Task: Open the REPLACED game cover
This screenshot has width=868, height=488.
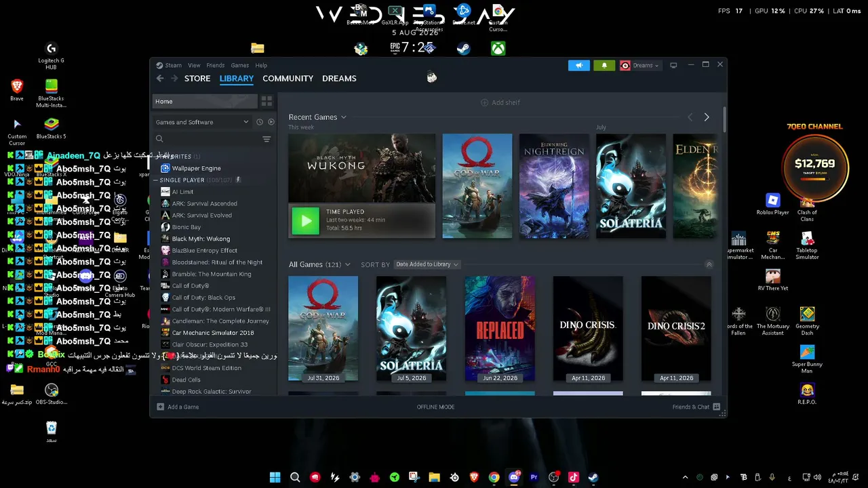Action: [500, 329]
